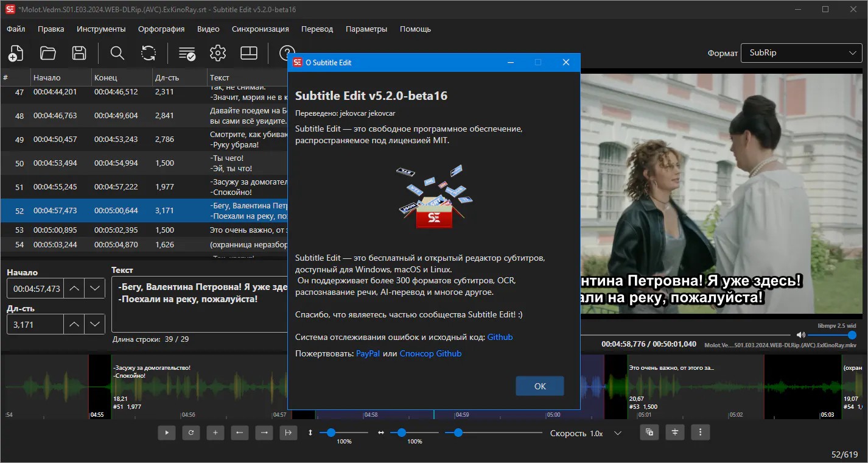Click the arrow-to-bar waveform button
This screenshot has width=868, height=463.
[288, 433]
